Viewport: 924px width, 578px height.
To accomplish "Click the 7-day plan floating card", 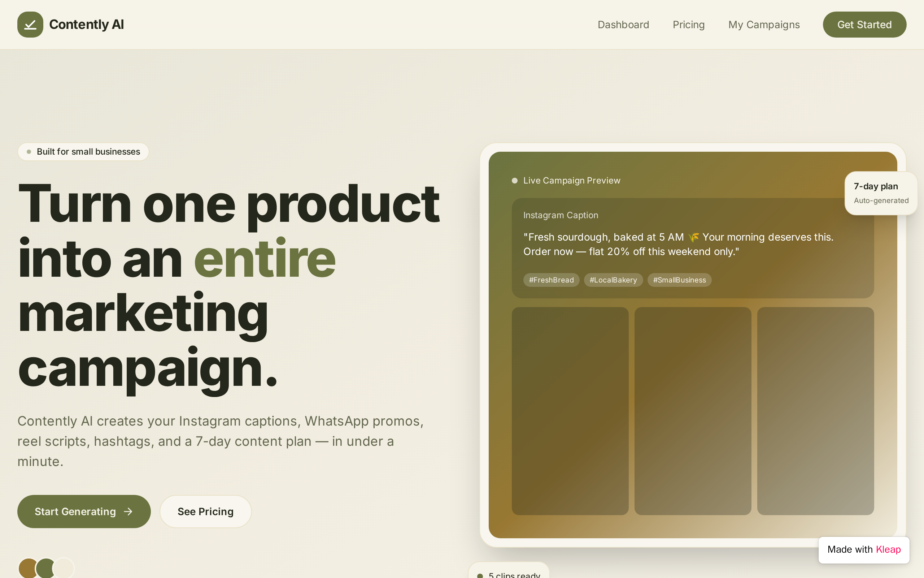I will click(x=881, y=193).
